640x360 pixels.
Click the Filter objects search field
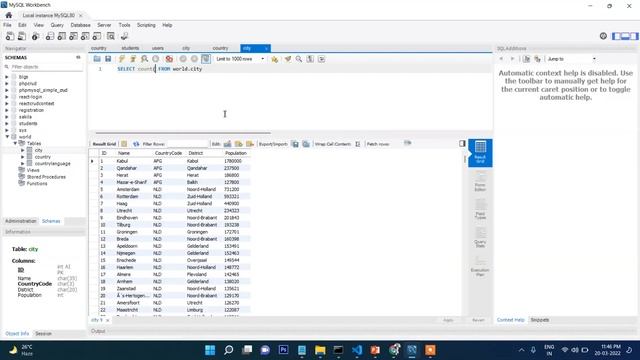click(x=46, y=67)
